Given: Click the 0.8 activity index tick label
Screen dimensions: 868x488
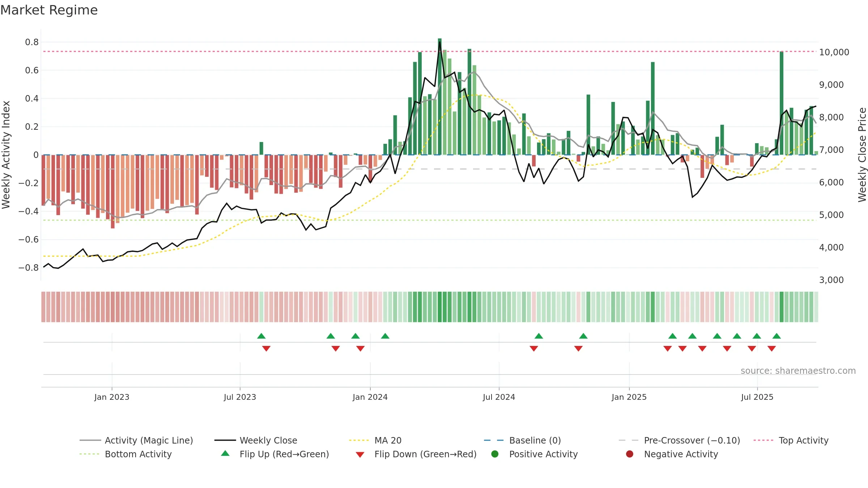Looking at the screenshot, I should (32, 42).
